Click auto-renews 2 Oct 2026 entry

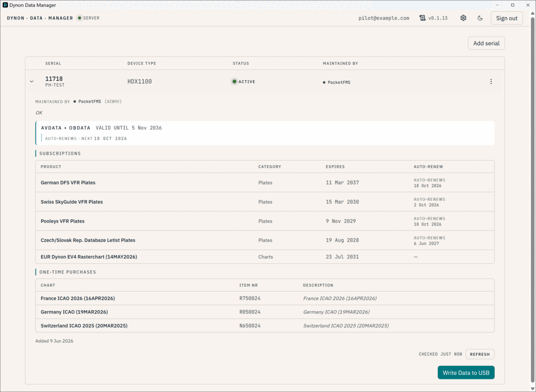click(429, 202)
